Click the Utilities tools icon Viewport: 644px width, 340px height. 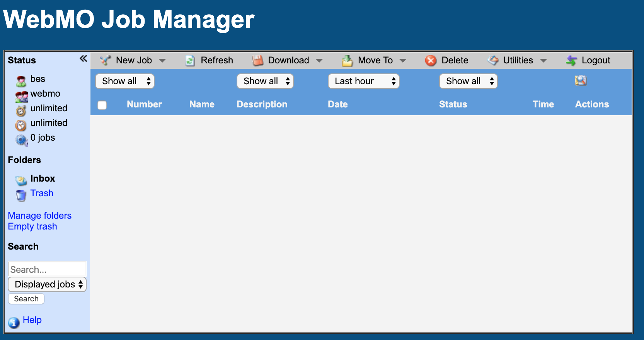tap(493, 60)
